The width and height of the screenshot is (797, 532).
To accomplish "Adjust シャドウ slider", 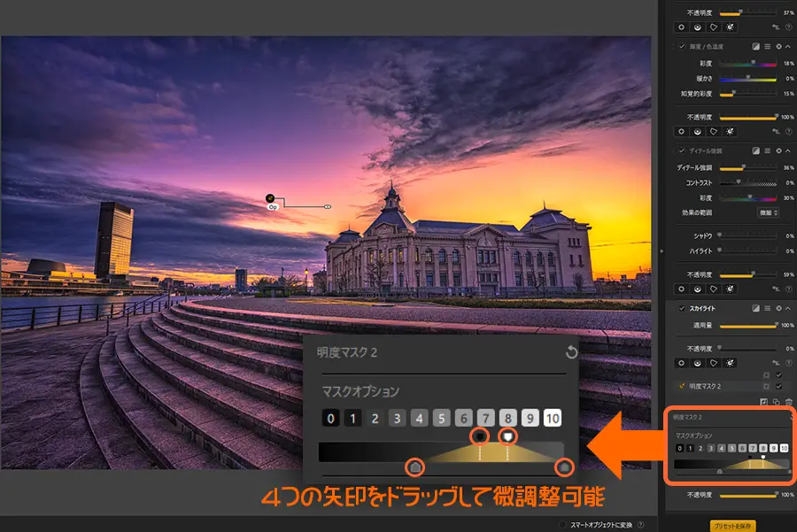I will (747, 235).
